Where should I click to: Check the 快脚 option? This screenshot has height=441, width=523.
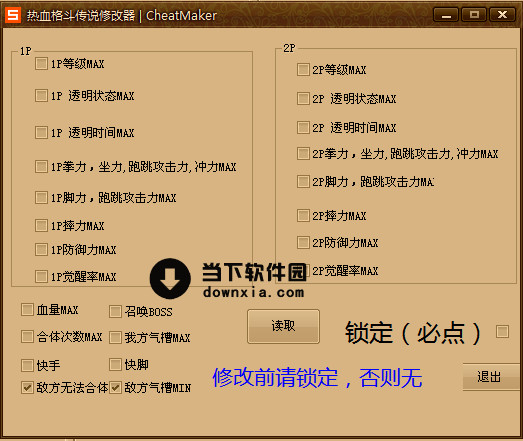click(115, 365)
